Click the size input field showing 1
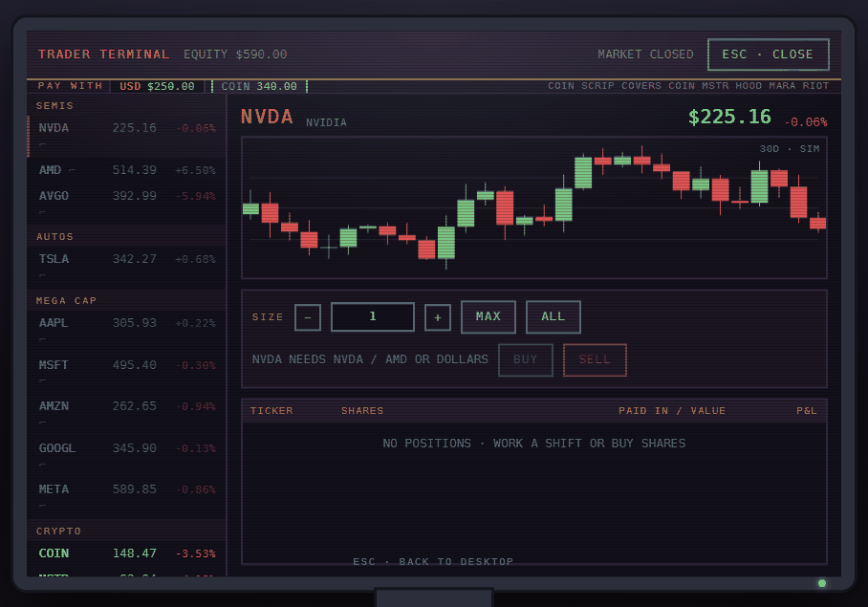The width and height of the screenshot is (868, 607). pos(373,316)
